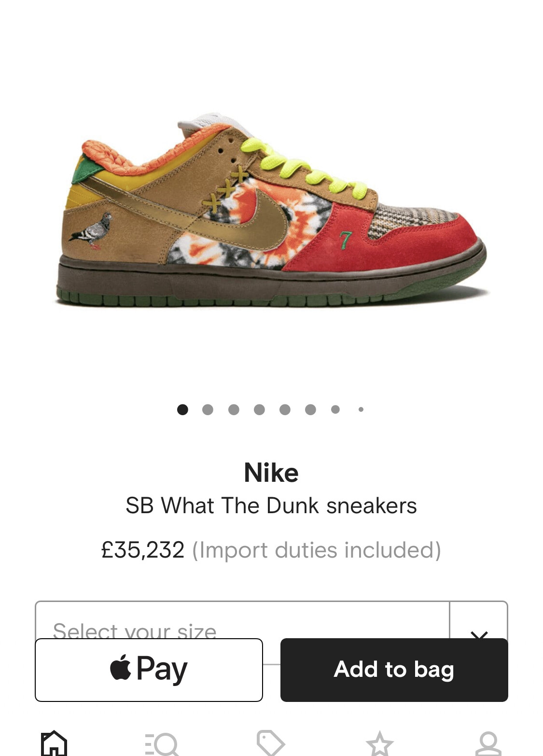Jump to fifth product image dot

285,409
